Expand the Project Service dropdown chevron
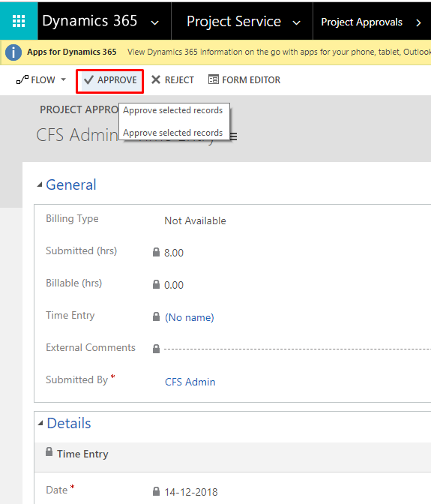This screenshot has height=504, width=431. coord(296,22)
